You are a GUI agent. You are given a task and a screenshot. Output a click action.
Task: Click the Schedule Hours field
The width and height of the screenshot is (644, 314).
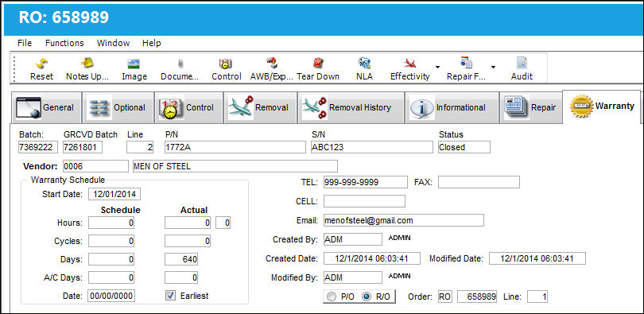point(111,223)
